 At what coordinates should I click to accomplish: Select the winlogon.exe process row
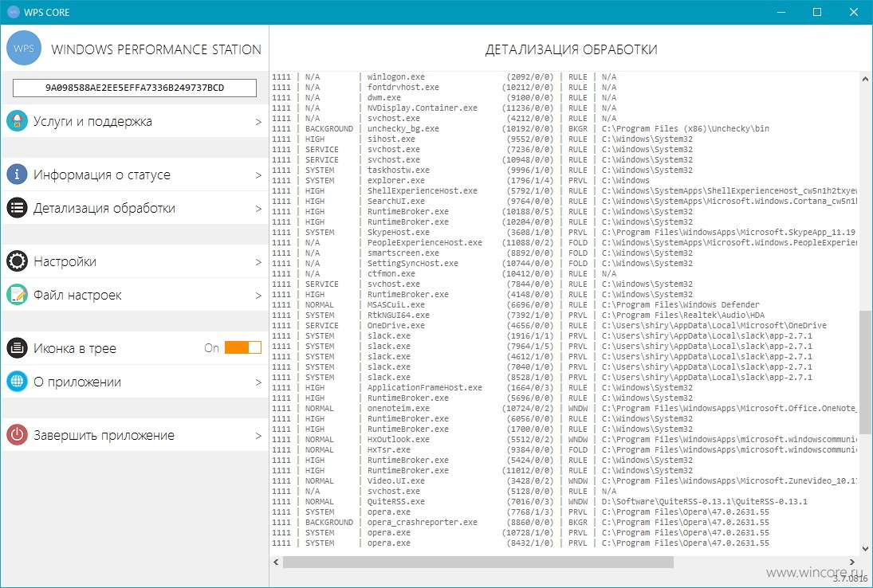pos(564,76)
